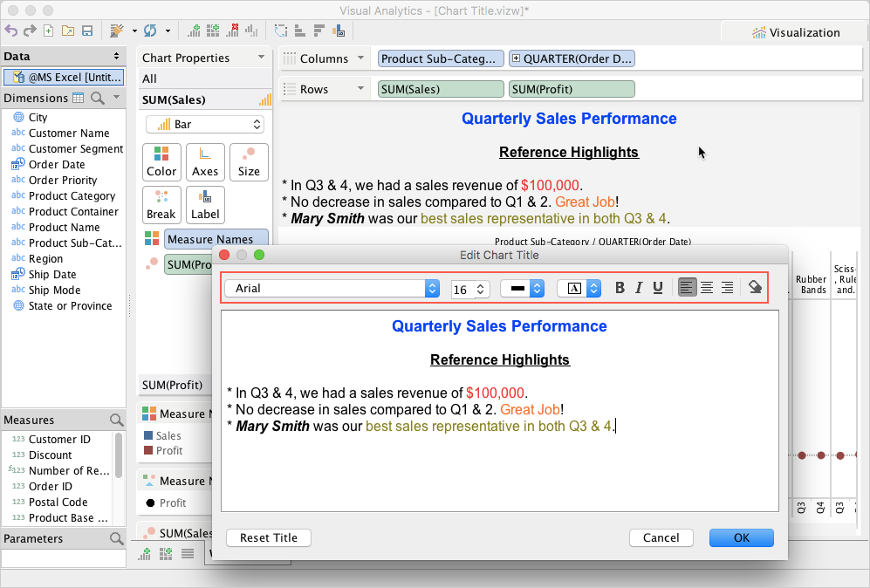Click the sort descending bars icon
Screen dimensions: 870x588
tap(319, 31)
